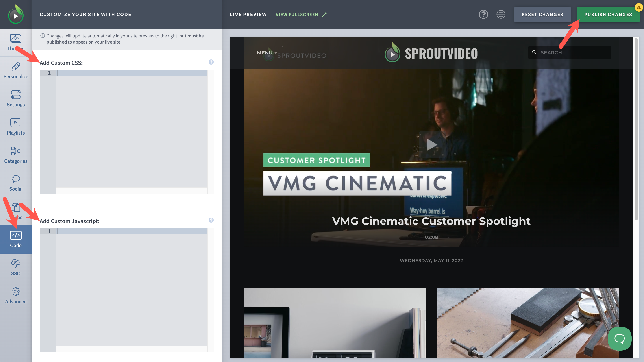Open the Advanced panel
The height and width of the screenshot is (362, 644).
click(x=15, y=296)
